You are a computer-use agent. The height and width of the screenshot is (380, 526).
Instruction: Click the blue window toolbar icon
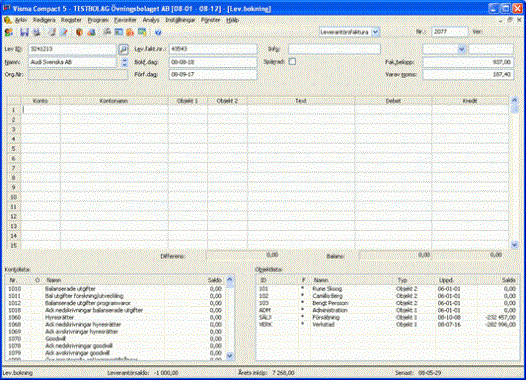(x=118, y=32)
